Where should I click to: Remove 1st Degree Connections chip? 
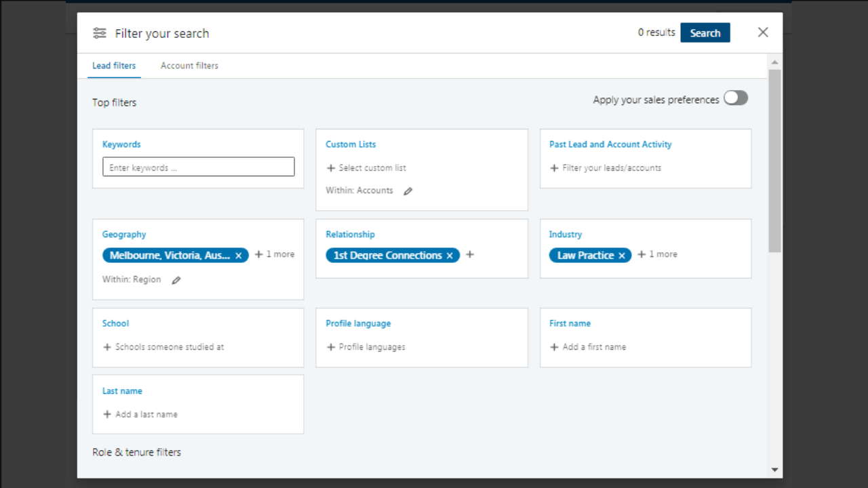point(450,256)
